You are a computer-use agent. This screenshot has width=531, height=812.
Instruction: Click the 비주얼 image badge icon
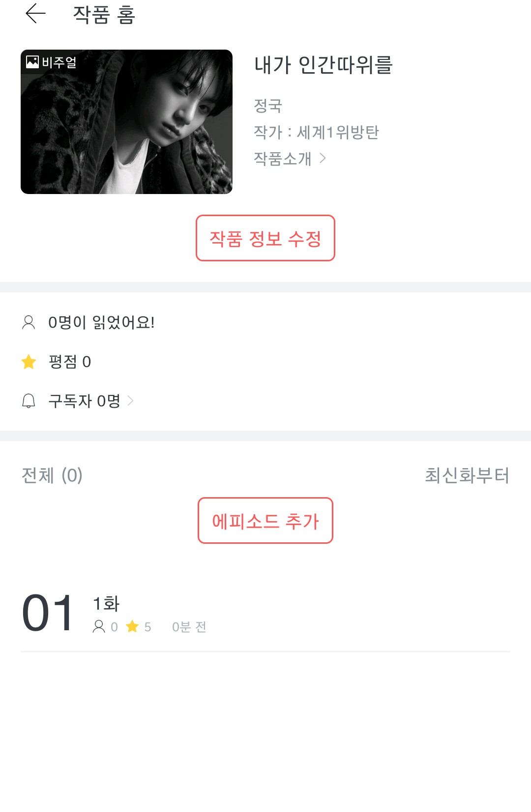click(x=32, y=62)
